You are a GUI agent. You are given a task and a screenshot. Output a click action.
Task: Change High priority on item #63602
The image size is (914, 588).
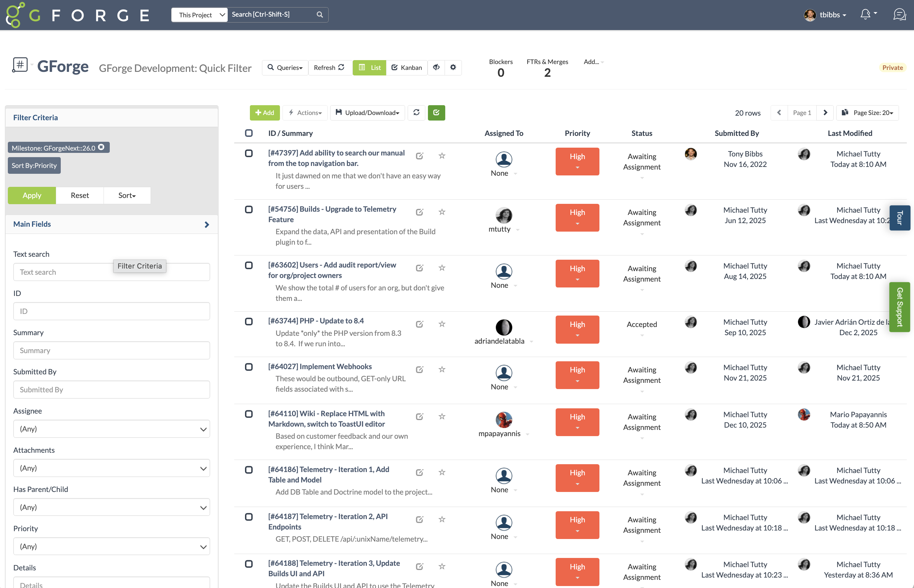(x=577, y=273)
